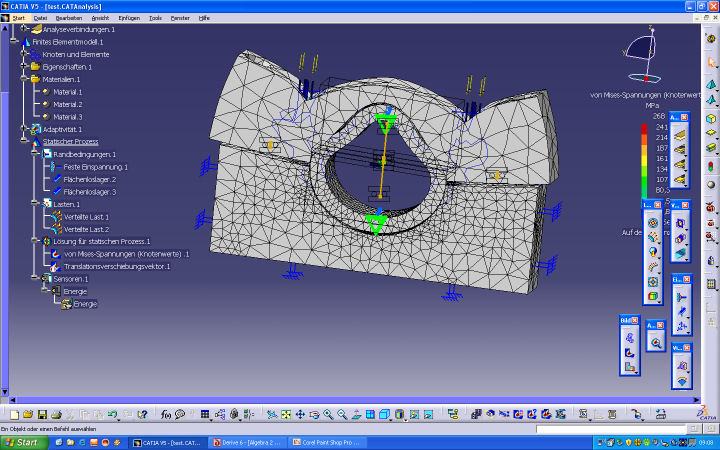This screenshot has height=450, width=720.
Task: Select Material.2 in the tree
Action: coord(68,105)
